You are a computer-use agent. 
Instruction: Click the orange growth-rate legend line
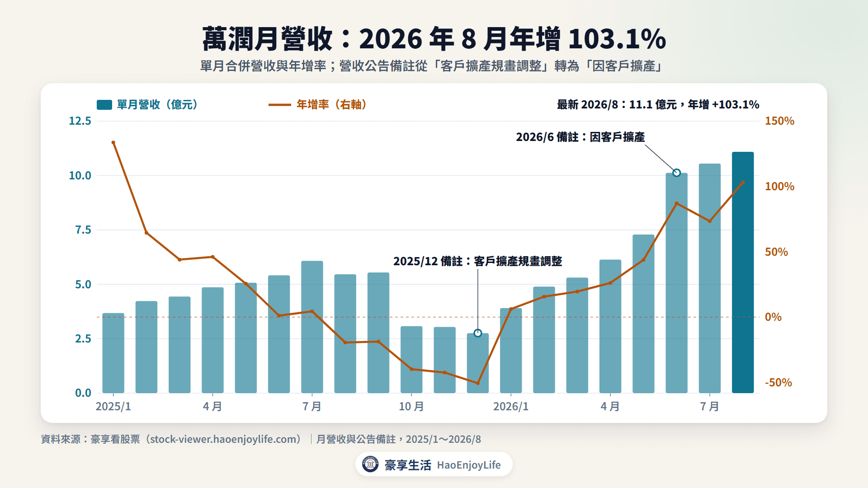279,105
